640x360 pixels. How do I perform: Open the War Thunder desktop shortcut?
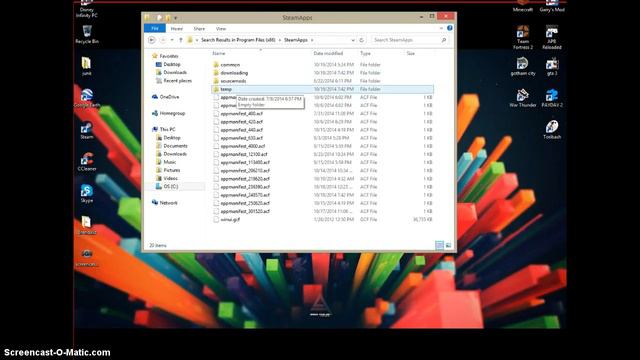tap(522, 98)
